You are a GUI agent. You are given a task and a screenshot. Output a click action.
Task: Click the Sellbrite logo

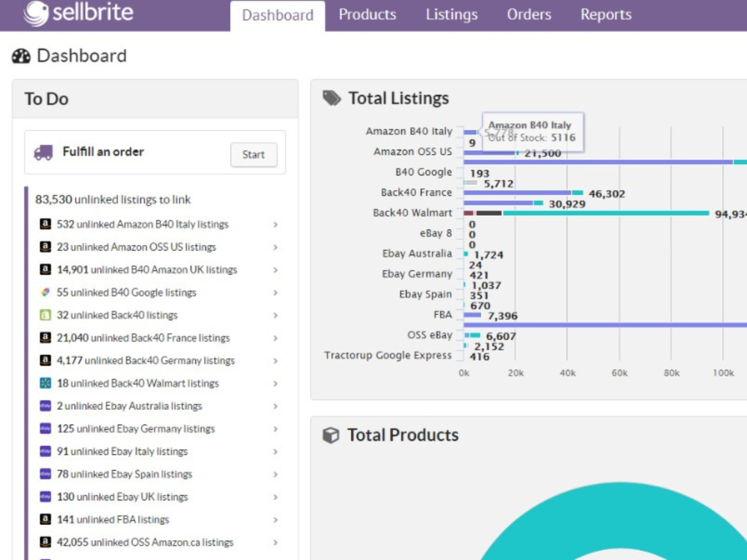78,13
